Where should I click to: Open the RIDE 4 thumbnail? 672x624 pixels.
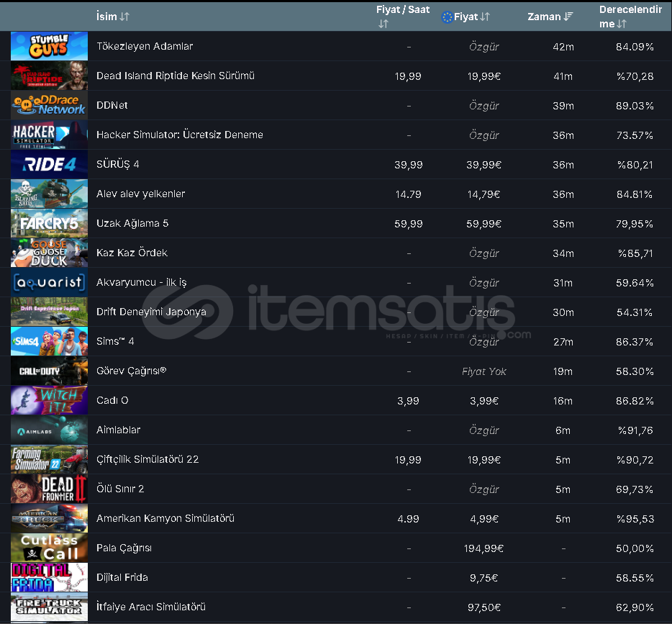(x=50, y=164)
